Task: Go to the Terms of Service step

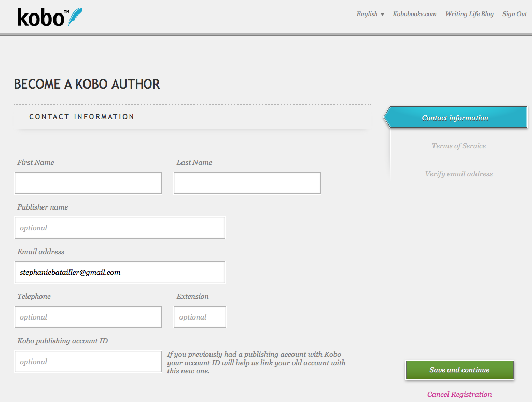Action: click(x=459, y=146)
